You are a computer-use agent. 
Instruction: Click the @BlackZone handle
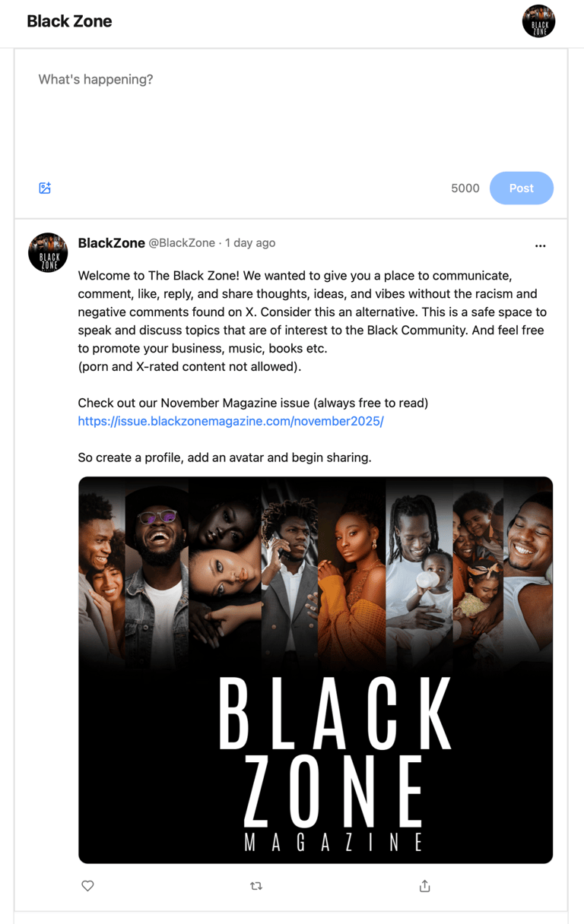click(182, 243)
